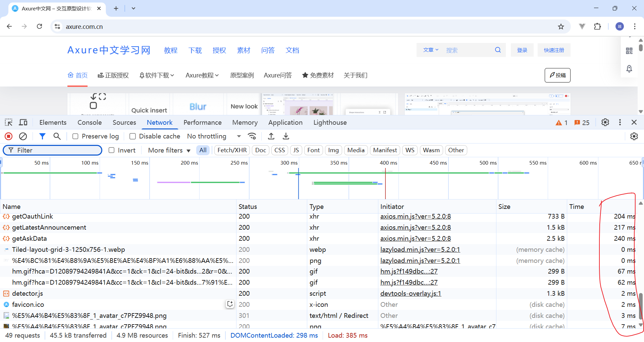
Task: Enable Preserve log checkbox
Action: [75, 136]
